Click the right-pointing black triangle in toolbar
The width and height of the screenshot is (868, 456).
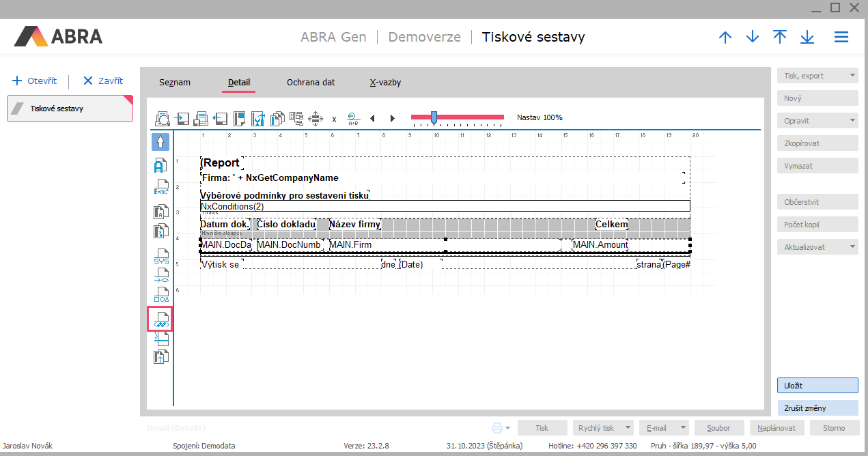393,119
